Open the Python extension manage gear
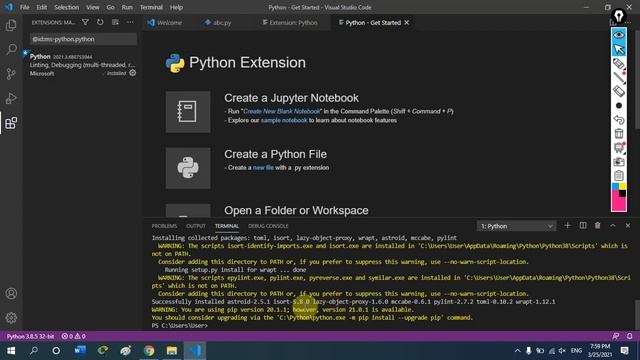Viewport: 640px width, 360px height. pos(133,73)
